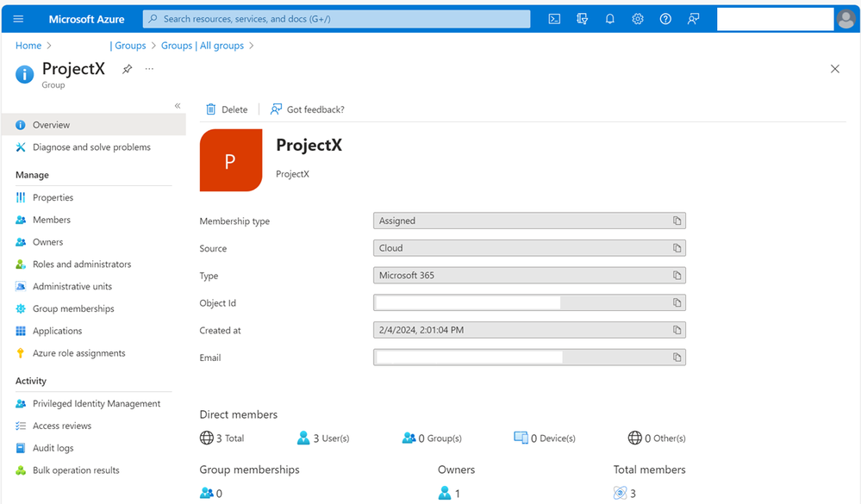Click the 3 User(s) direct members count

point(323,439)
